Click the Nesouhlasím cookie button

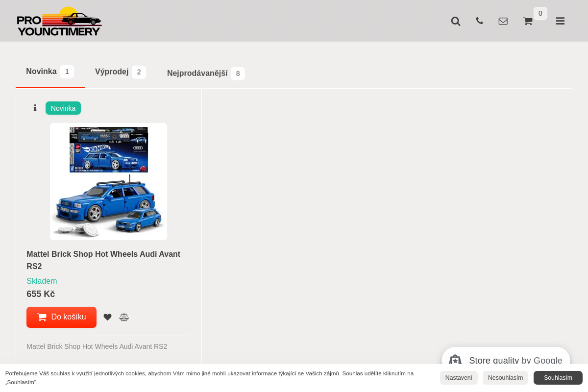pyautogui.click(x=505, y=378)
